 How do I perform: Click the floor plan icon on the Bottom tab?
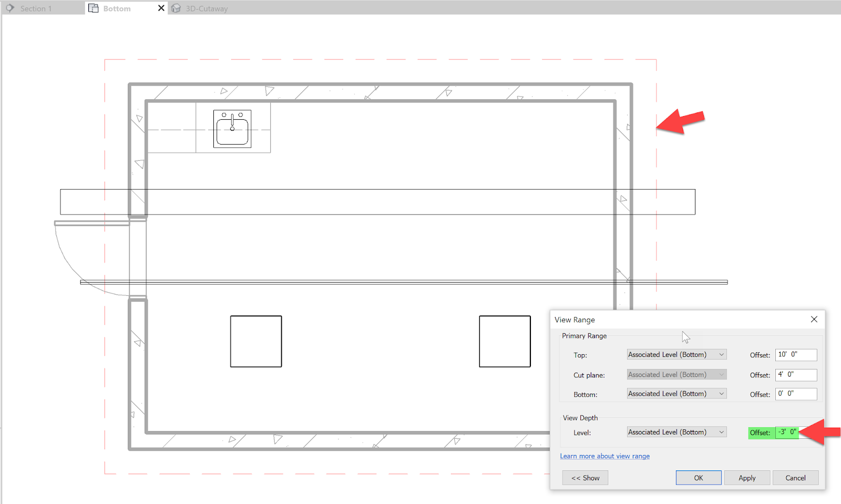pos(93,8)
